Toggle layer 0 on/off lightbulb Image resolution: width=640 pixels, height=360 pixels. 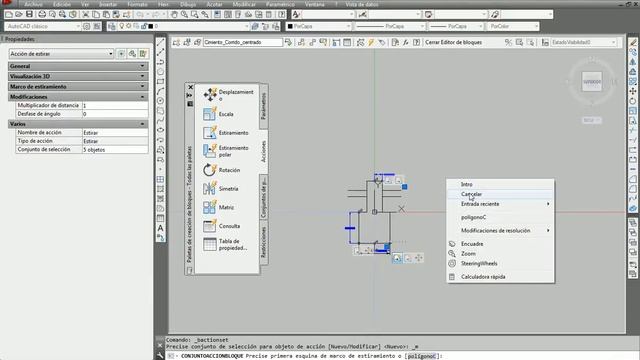(x=122, y=26)
